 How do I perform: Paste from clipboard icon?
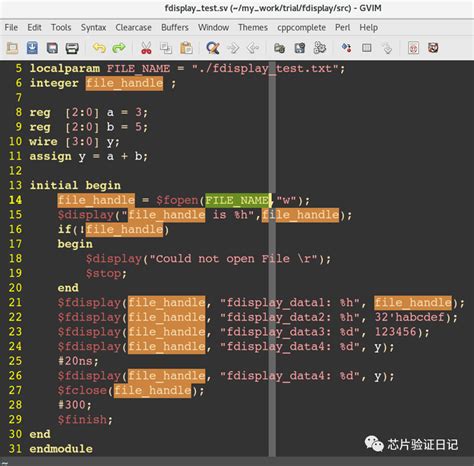point(186,48)
